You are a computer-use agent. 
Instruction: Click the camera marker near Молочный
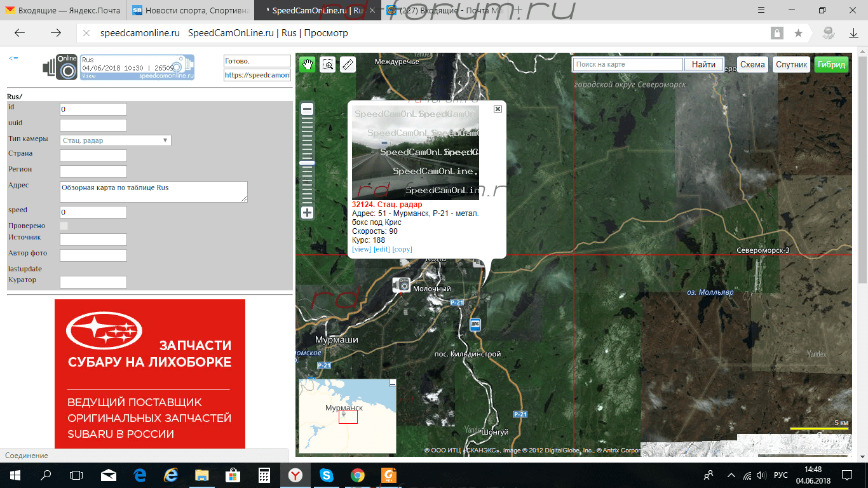401,285
